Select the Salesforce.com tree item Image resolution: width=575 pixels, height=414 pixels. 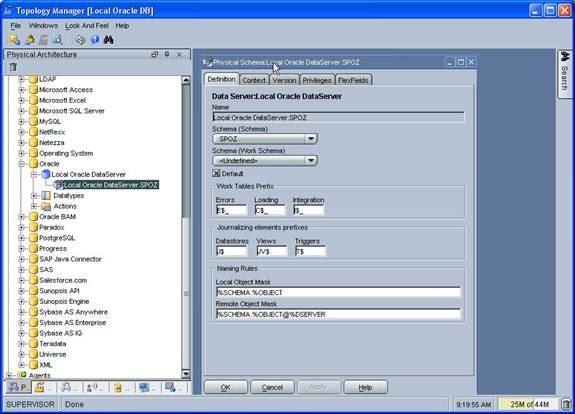point(63,280)
